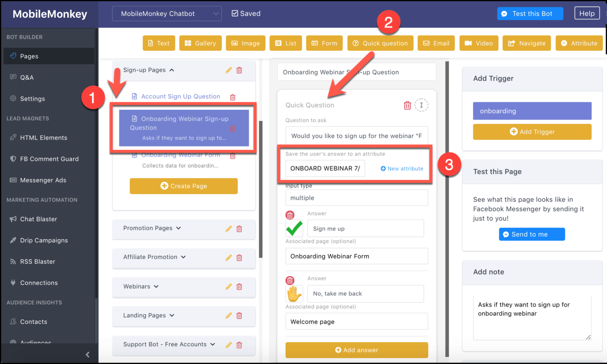
Task: Change the green checkmark answer image
Action: 294,228
